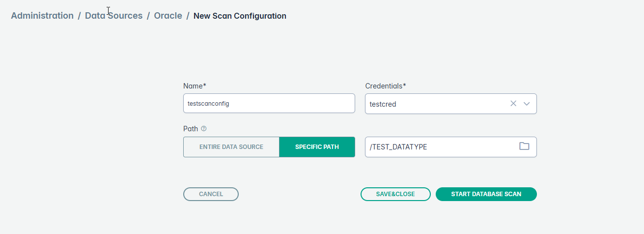Start the database scan
644x234 pixels.
tap(486, 194)
